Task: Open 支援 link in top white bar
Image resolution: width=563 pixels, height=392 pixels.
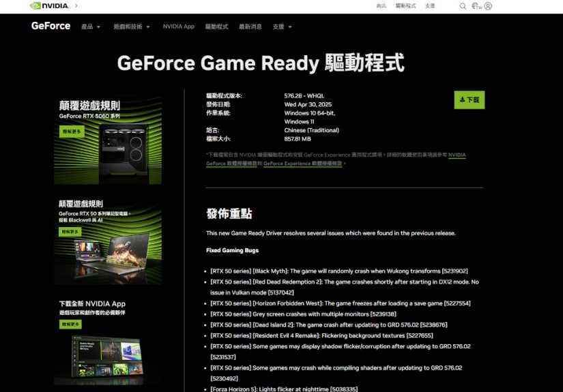Action: (430, 5)
